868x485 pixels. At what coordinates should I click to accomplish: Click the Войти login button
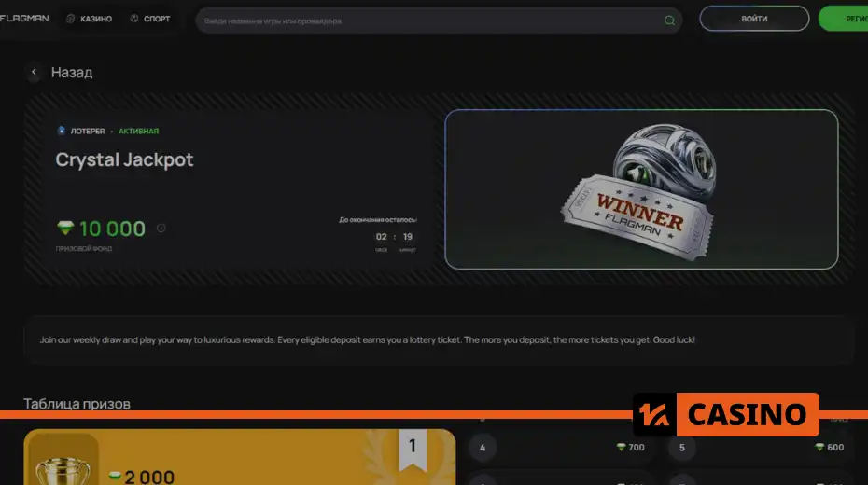pyautogui.click(x=754, y=19)
